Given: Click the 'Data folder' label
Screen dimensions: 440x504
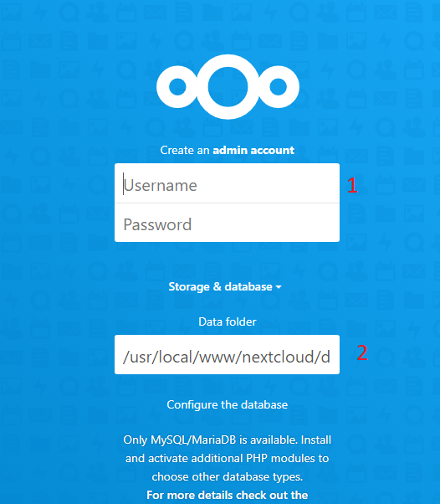Looking at the screenshot, I should click(x=228, y=321).
